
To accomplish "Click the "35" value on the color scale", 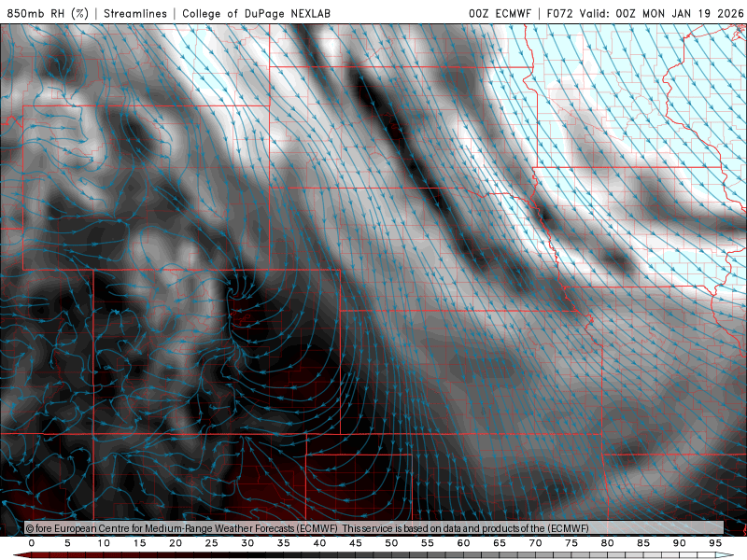I will [284, 543].
